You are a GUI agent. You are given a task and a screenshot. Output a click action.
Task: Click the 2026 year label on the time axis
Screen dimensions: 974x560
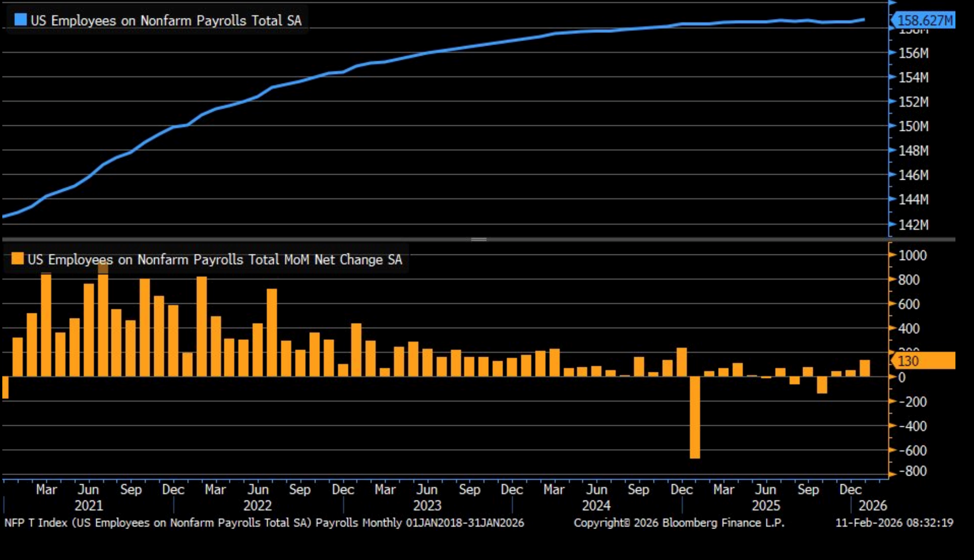click(873, 505)
